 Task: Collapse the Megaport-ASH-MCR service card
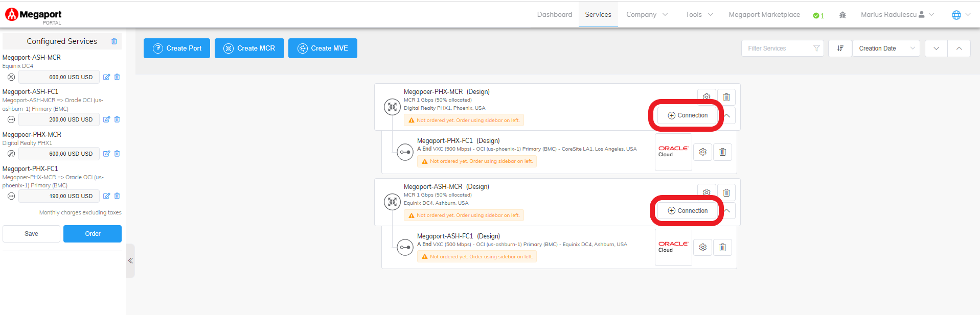pyautogui.click(x=727, y=211)
